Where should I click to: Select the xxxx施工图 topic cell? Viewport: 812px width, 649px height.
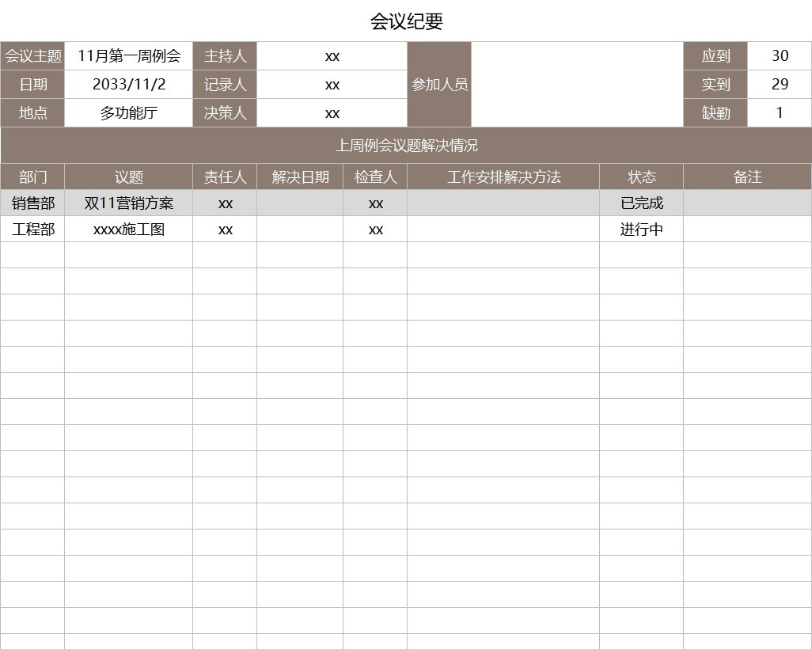click(x=128, y=229)
